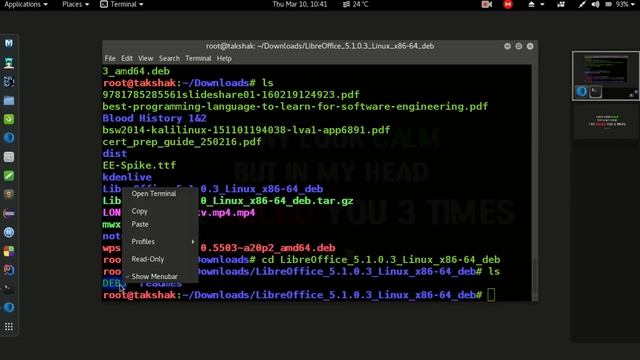This screenshot has height=360, width=640.
Task: Open the Places menu in the top bar
Action: click(76, 4)
